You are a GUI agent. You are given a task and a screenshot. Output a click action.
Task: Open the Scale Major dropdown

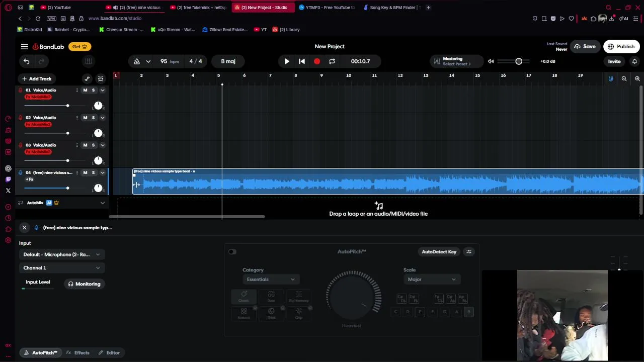[x=432, y=280]
